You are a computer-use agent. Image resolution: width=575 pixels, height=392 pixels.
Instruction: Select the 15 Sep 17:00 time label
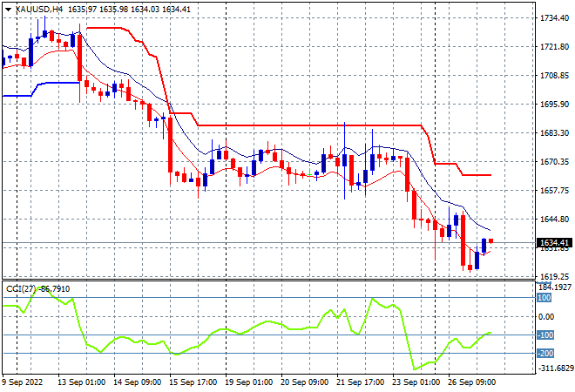click(x=193, y=382)
